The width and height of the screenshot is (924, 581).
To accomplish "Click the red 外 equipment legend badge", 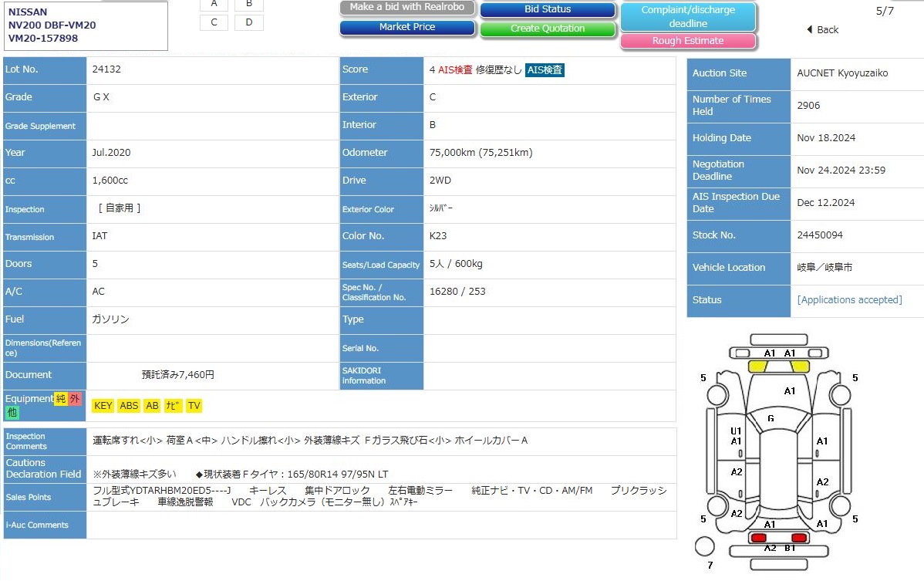I will (x=74, y=399).
